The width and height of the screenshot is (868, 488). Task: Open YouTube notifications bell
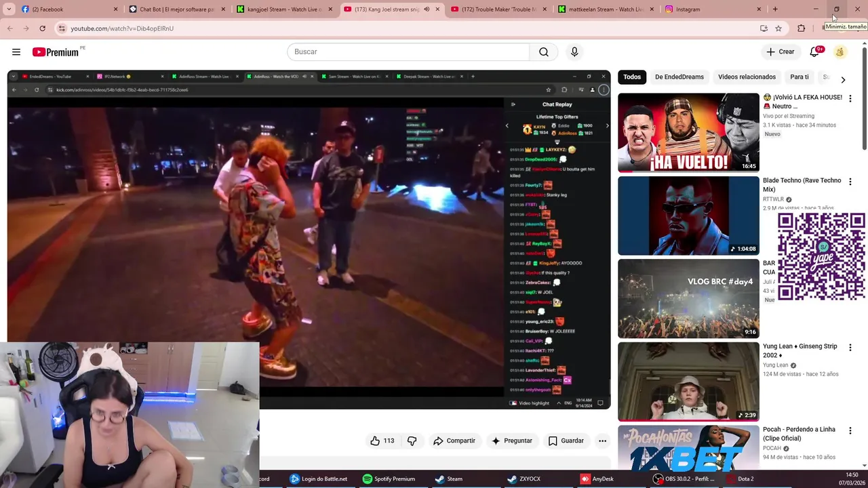pyautogui.click(x=815, y=52)
